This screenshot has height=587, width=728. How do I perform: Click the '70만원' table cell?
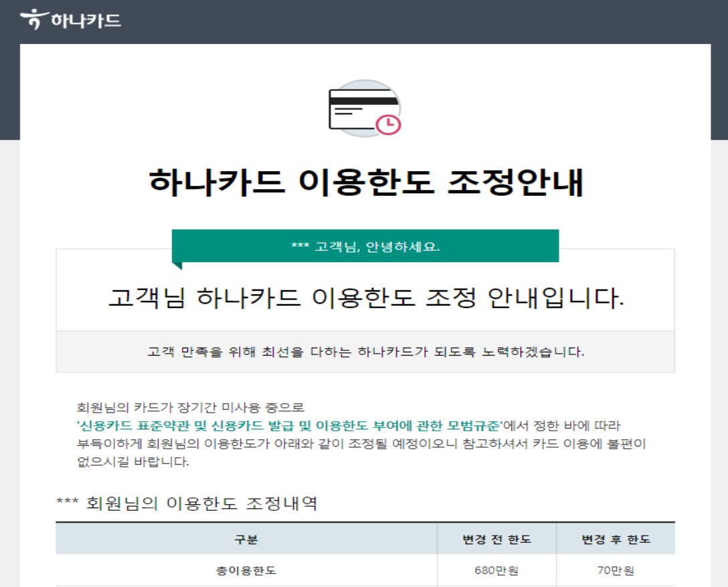coord(616,570)
